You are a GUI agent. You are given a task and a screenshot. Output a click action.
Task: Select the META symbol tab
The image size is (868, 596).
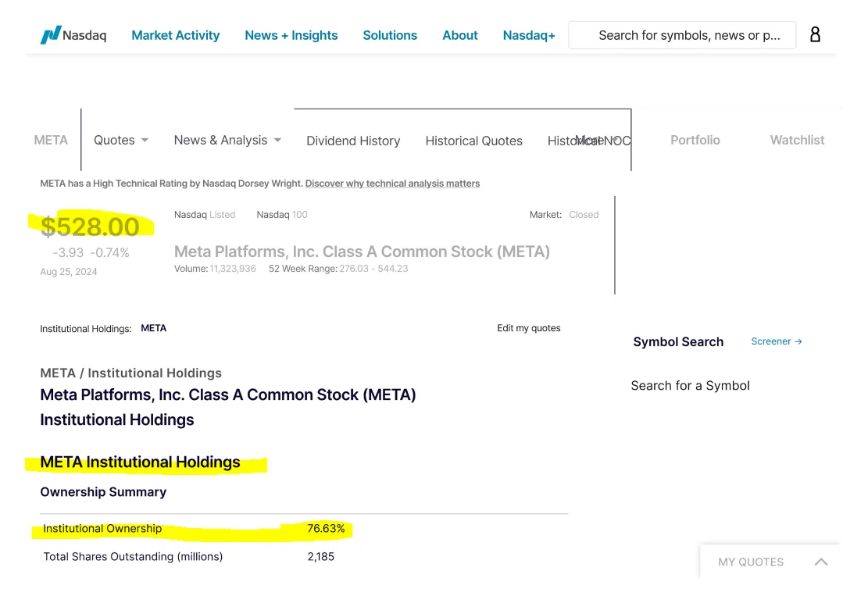click(51, 140)
